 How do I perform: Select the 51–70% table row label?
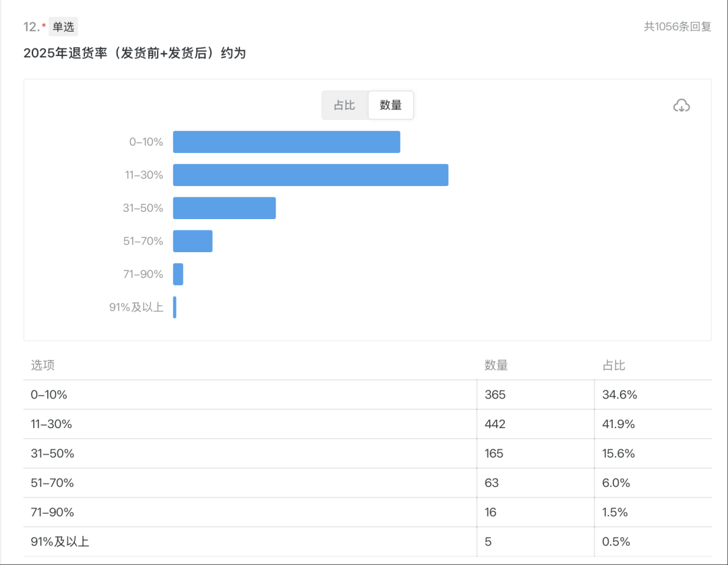click(53, 483)
